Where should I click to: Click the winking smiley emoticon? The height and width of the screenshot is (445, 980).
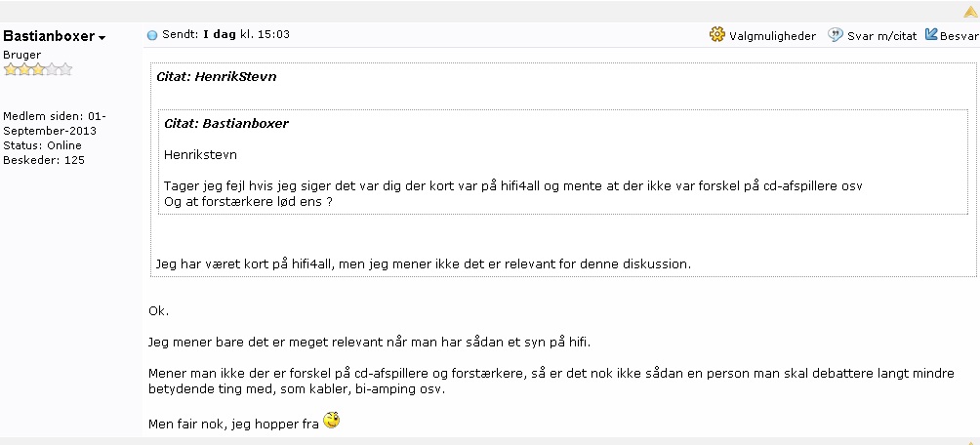[x=332, y=420]
